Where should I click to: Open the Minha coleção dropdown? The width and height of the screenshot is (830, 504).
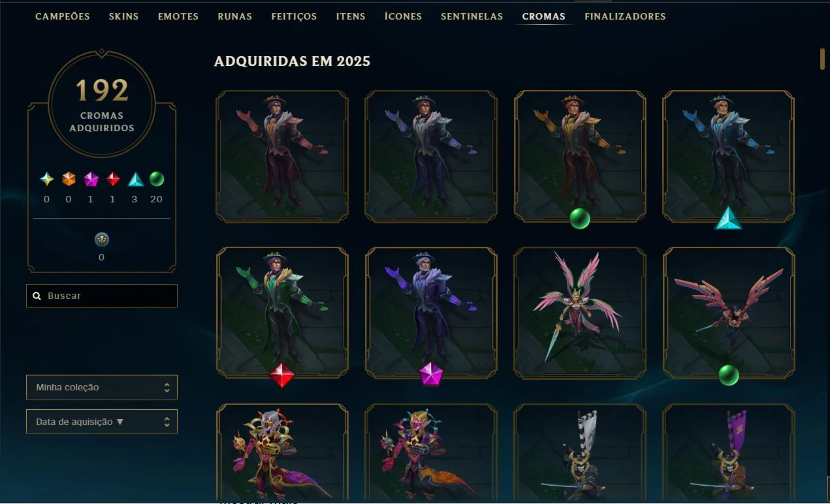102,387
